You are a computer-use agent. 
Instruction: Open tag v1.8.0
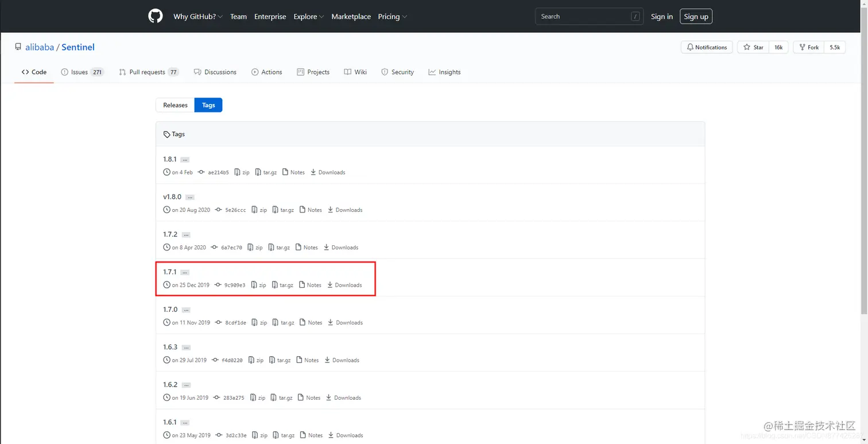(x=172, y=196)
